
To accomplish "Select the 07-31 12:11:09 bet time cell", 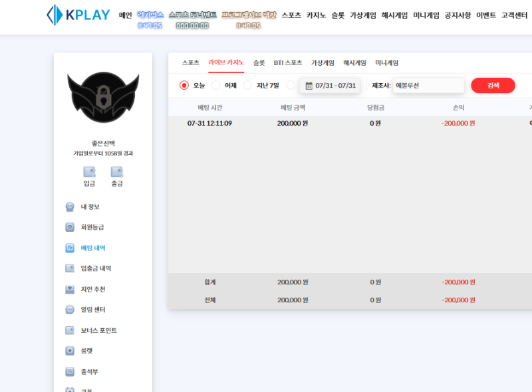I will 209,124.
